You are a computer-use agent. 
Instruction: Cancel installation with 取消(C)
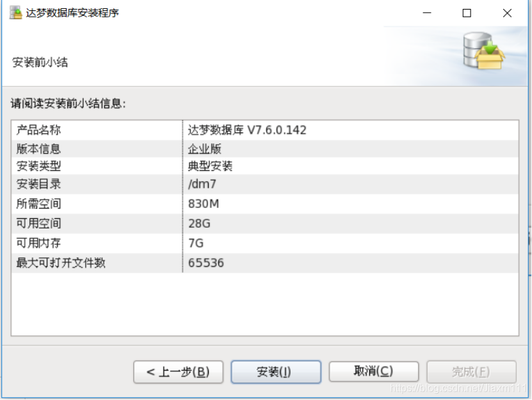pos(374,371)
